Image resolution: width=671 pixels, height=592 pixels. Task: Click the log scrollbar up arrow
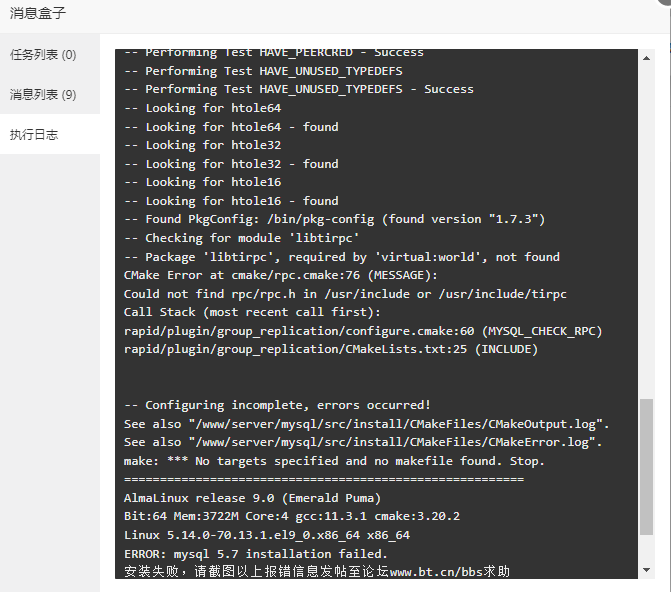646,58
